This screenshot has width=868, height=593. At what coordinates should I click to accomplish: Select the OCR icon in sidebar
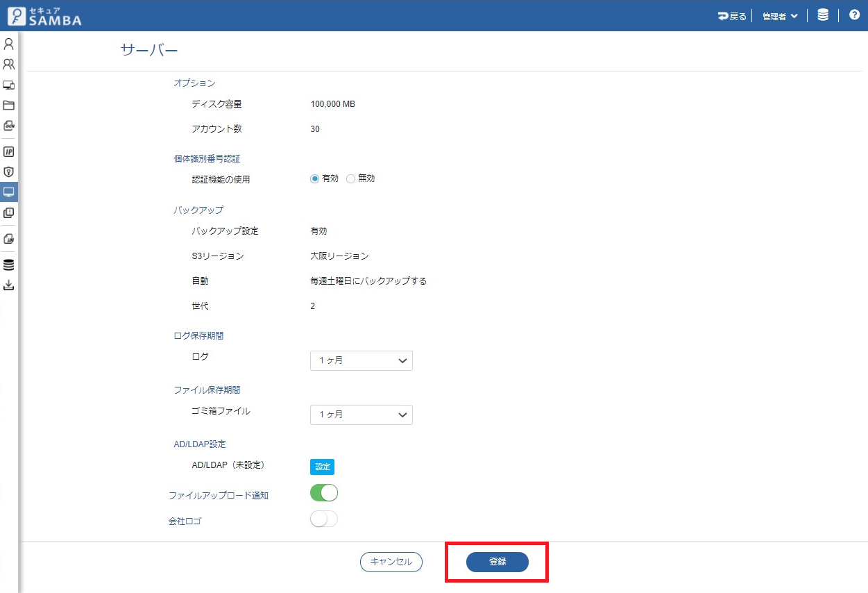(x=8, y=126)
